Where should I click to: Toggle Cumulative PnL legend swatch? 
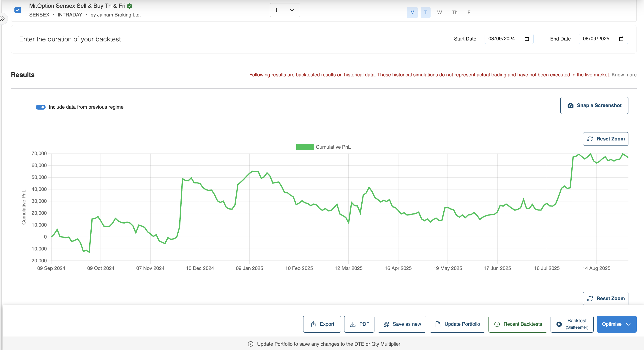click(305, 147)
